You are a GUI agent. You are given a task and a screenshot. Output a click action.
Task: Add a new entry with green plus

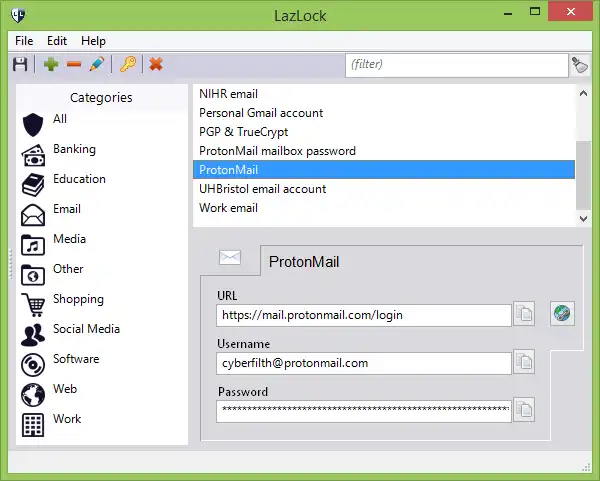coord(51,64)
